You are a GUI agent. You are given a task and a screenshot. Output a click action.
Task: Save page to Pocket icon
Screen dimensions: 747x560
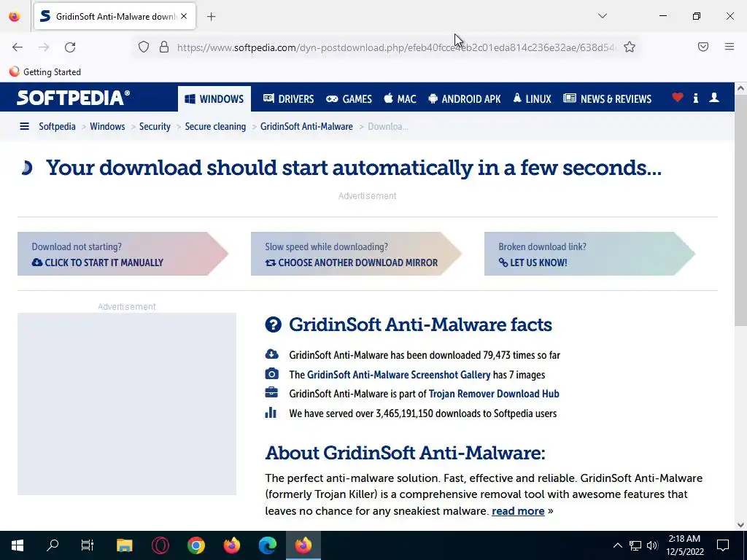(703, 47)
